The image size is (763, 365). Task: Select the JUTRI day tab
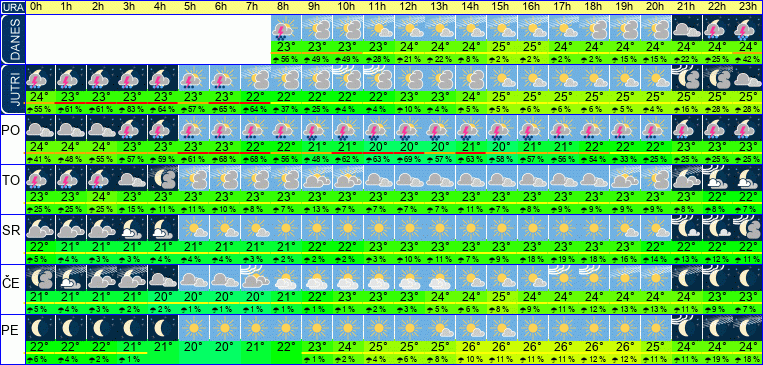(x=12, y=89)
